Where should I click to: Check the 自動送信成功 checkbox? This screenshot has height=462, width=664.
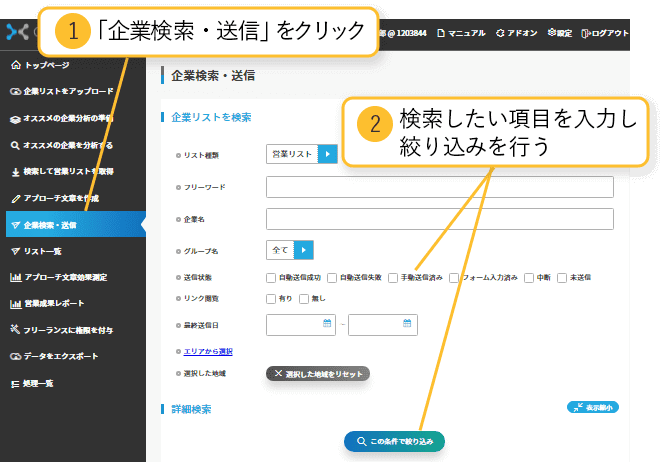click(271, 278)
